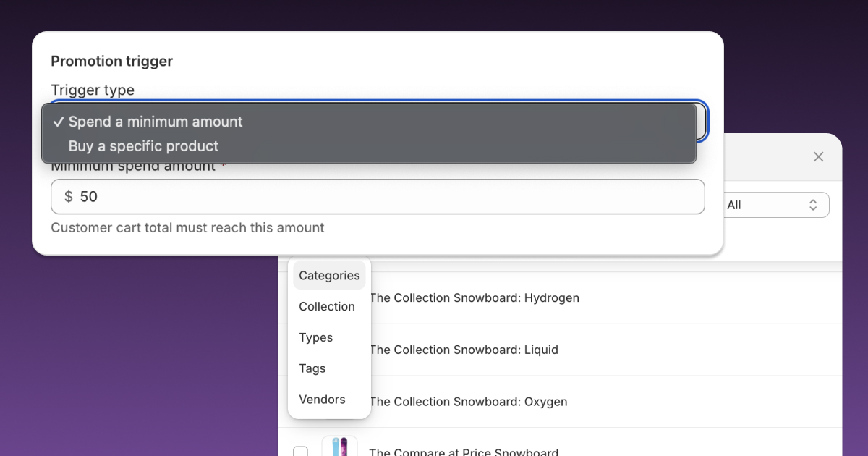Click the checkmark beside Spend a minimum amount

[59, 122]
